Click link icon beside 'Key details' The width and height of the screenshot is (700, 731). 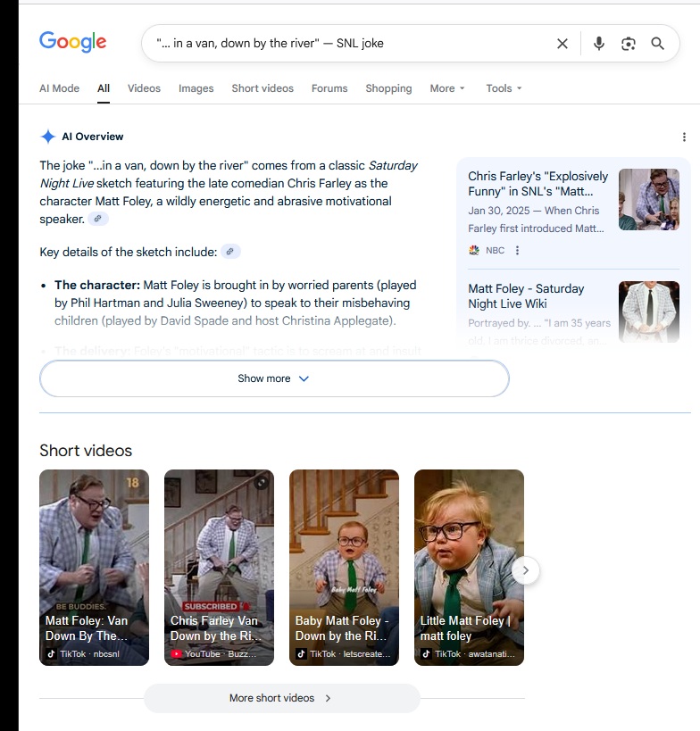[x=230, y=252]
